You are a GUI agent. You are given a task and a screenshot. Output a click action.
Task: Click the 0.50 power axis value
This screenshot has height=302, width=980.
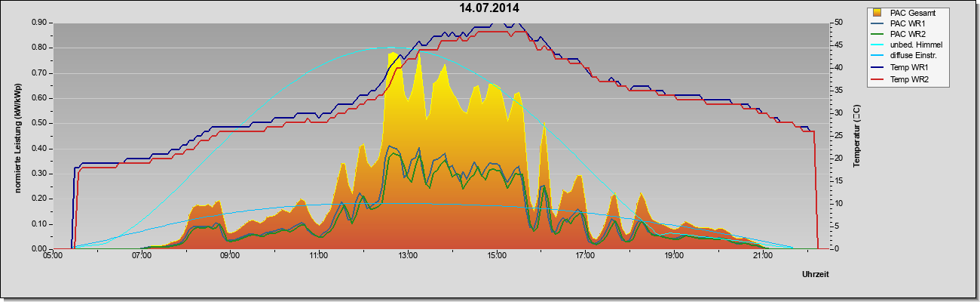tap(40, 123)
